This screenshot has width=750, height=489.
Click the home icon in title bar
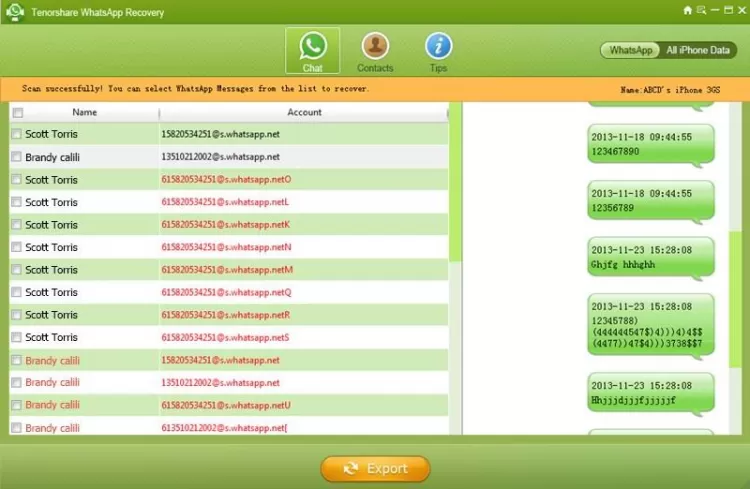point(688,10)
